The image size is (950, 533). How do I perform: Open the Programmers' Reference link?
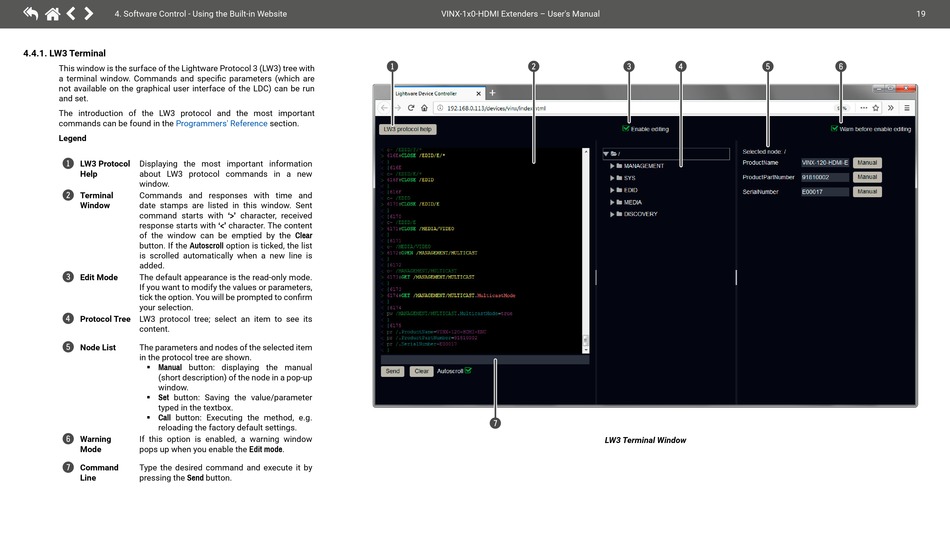pyautogui.click(x=221, y=124)
